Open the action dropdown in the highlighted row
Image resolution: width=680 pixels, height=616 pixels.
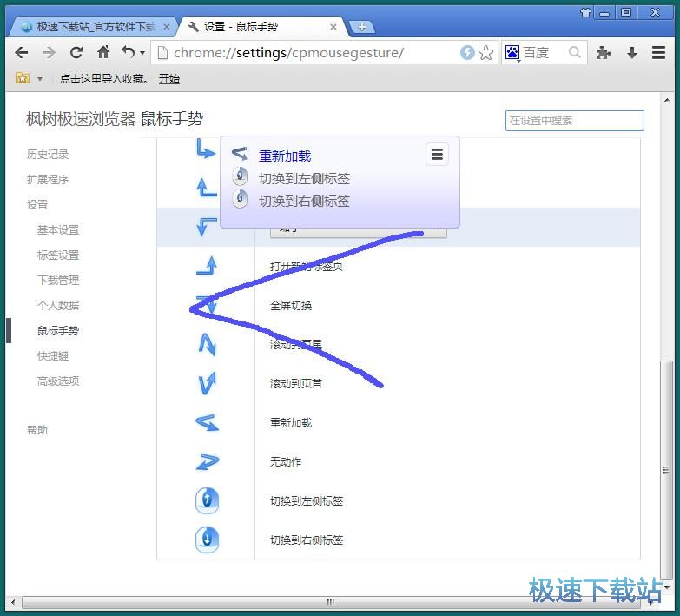tap(358, 233)
